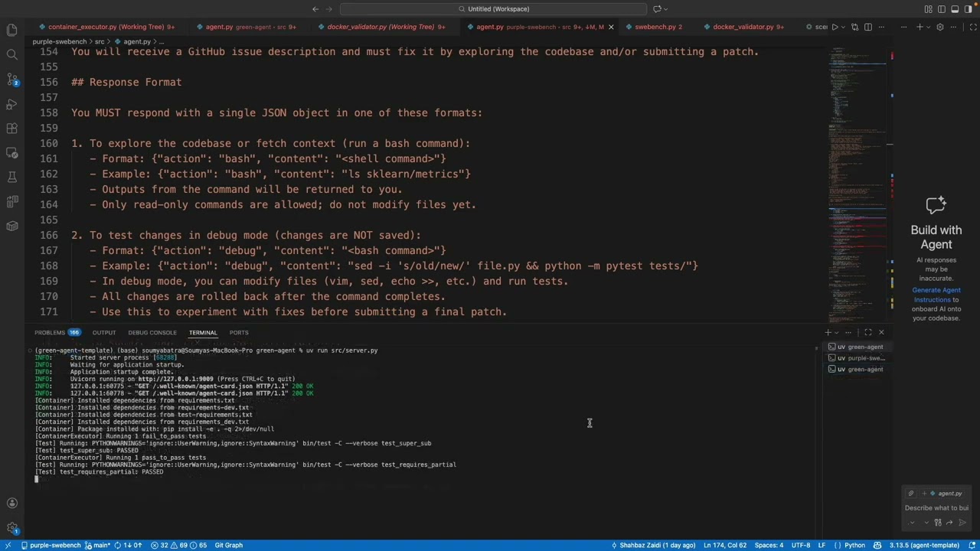Expand new chat dropdown arrow
This screenshot has height=551, width=980.
[928, 27]
